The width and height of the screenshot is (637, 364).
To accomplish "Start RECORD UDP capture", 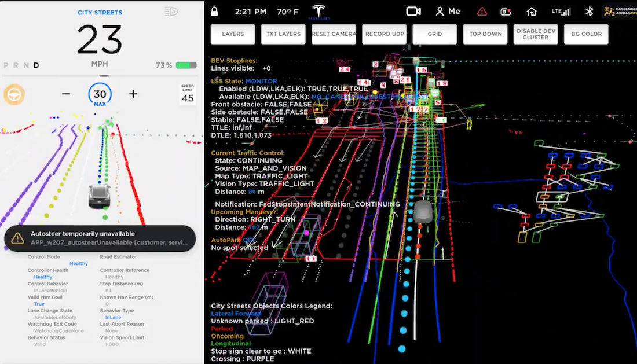I will (x=385, y=34).
